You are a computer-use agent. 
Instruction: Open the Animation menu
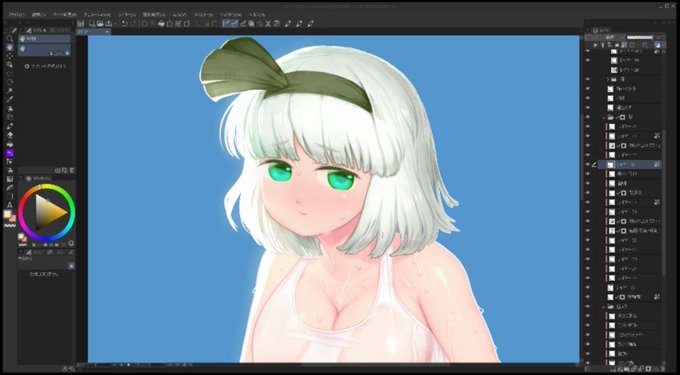(x=97, y=14)
